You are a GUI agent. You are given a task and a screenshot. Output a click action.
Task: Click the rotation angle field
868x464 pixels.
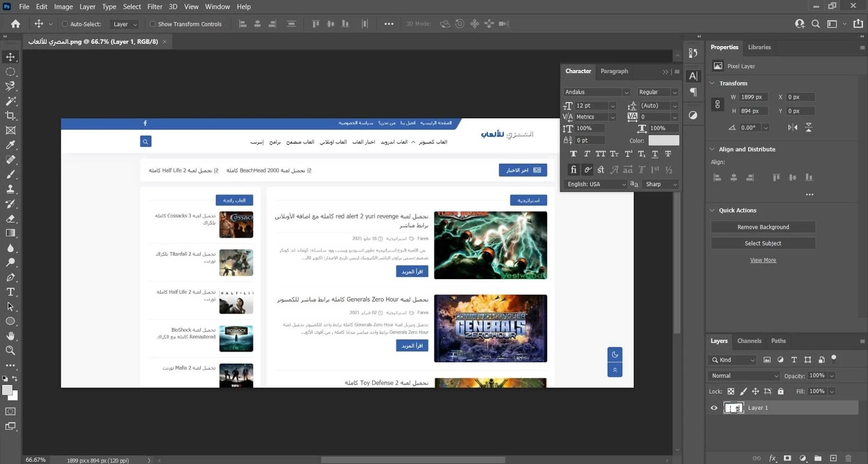750,127
